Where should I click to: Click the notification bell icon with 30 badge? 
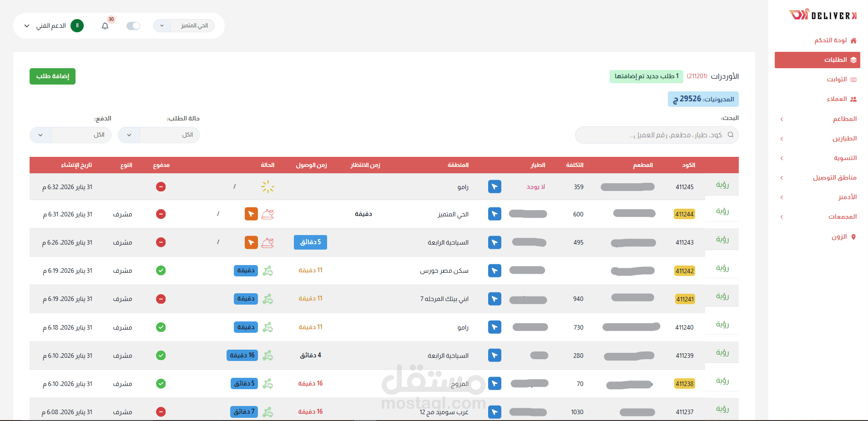tap(105, 25)
